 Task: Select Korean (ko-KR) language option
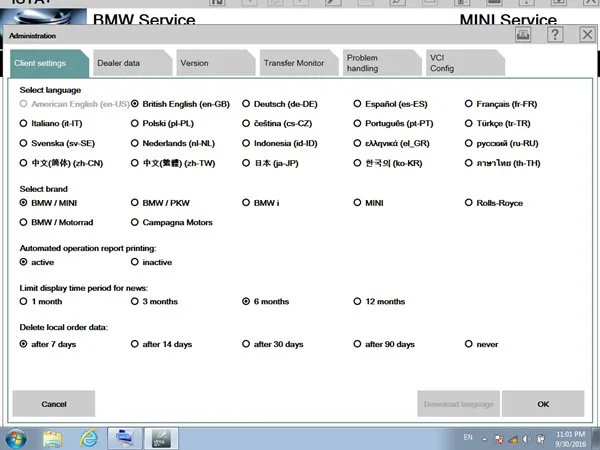coord(388,163)
